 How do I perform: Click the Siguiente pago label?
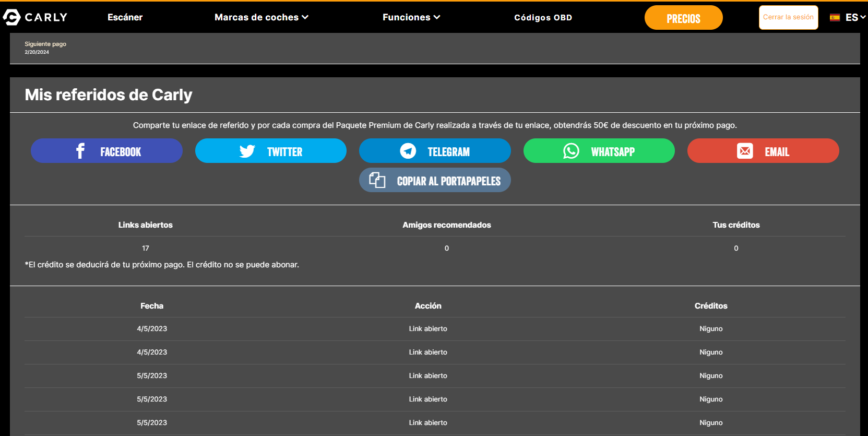tap(45, 44)
